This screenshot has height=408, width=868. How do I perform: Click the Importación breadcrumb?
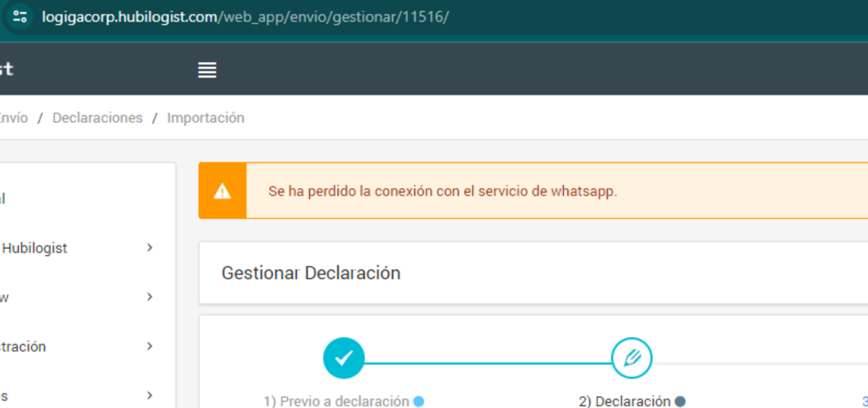coord(205,118)
